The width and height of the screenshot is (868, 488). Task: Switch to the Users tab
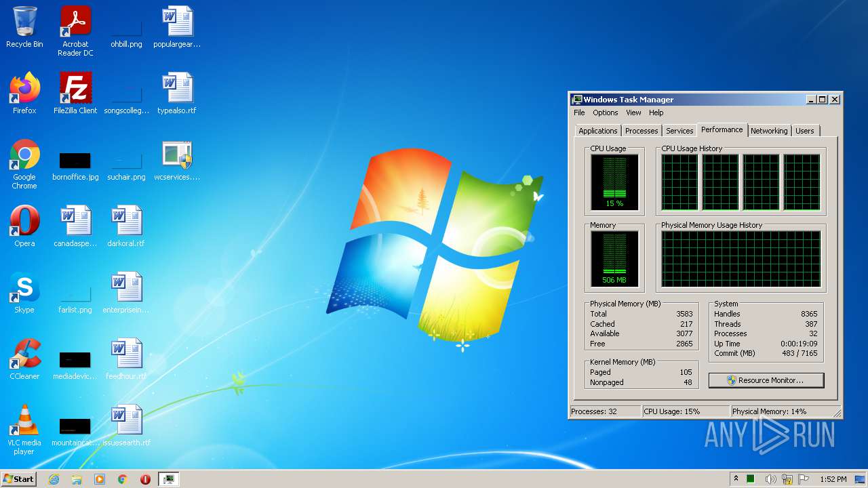coord(805,131)
